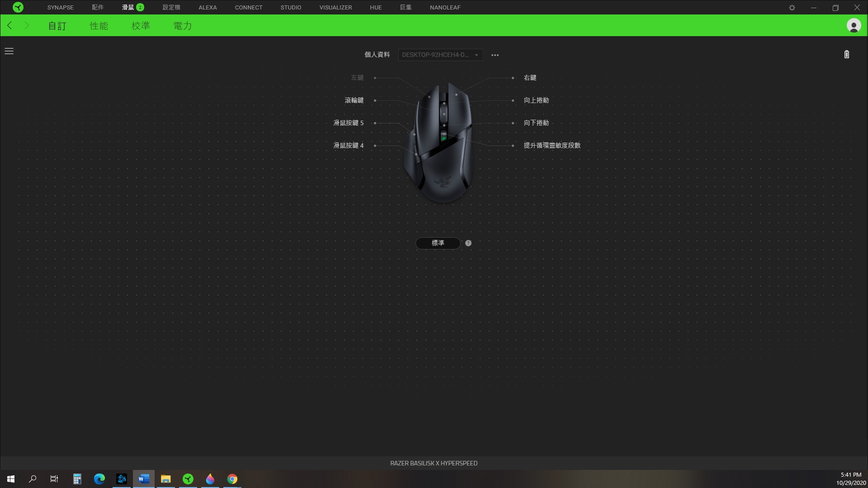Open the 配件 tab

coord(98,8)
